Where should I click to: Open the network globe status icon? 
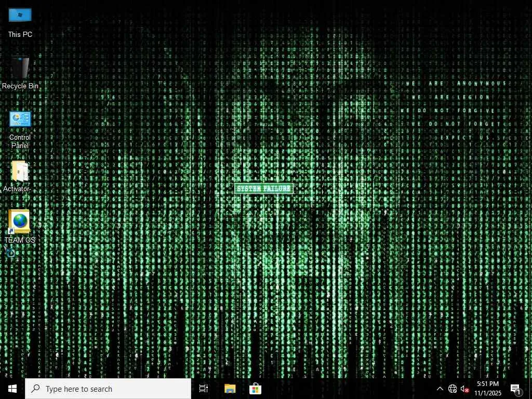pos(453,389)
